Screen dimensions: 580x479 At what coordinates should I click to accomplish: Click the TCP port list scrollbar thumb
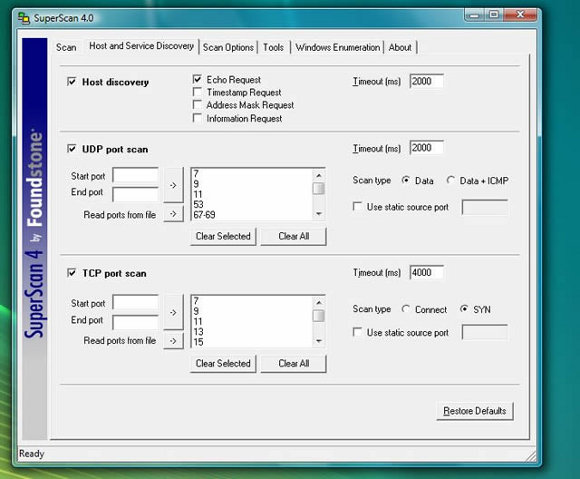point(318,316)
